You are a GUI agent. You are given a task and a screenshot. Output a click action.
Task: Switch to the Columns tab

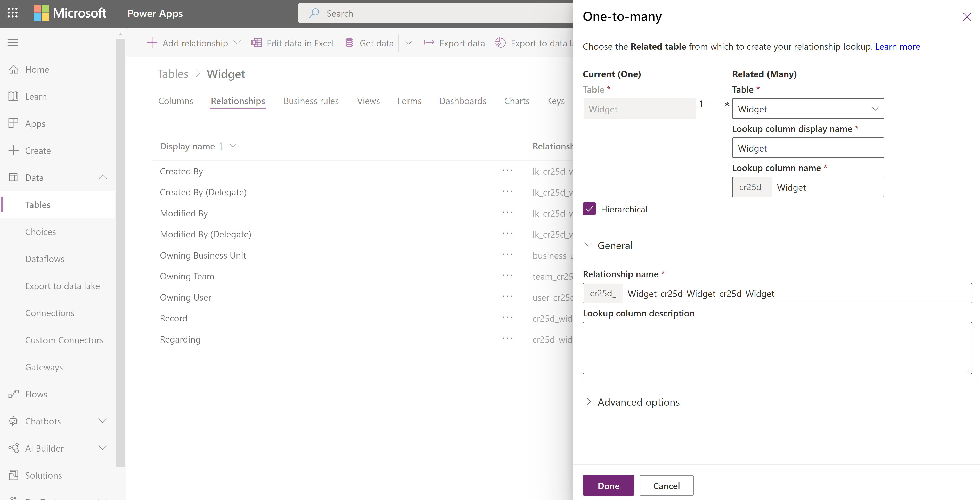(x=175, y=100)
